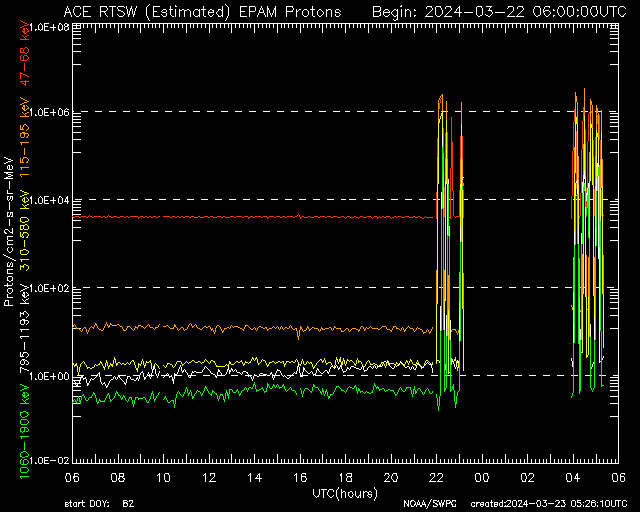
Task: Click the 1.0E+00 y-axis tick label
Action: pos(51,376)
